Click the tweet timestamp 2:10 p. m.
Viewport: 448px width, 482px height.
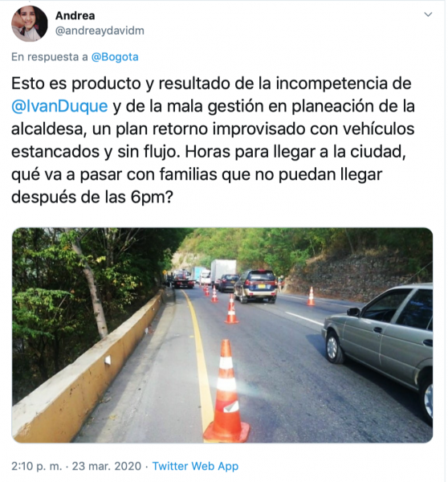[x=37, y=466]
